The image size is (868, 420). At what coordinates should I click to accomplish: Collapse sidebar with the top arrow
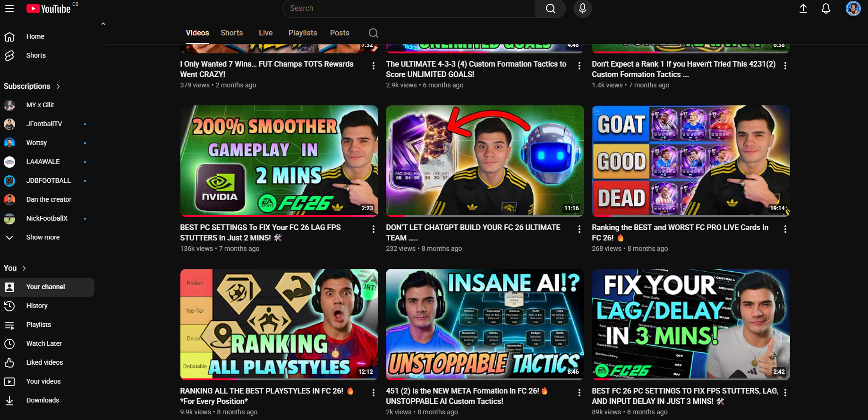103,24
